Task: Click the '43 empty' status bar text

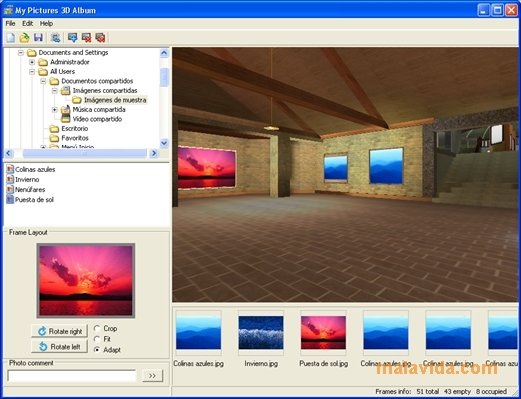Action: pyautogui.click(x=457, y=391)
